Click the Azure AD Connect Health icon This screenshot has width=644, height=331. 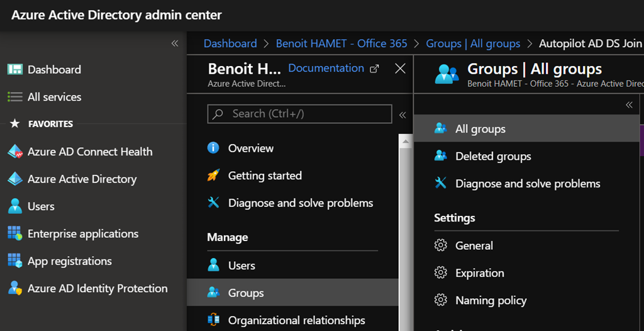[x=14, y=152]
